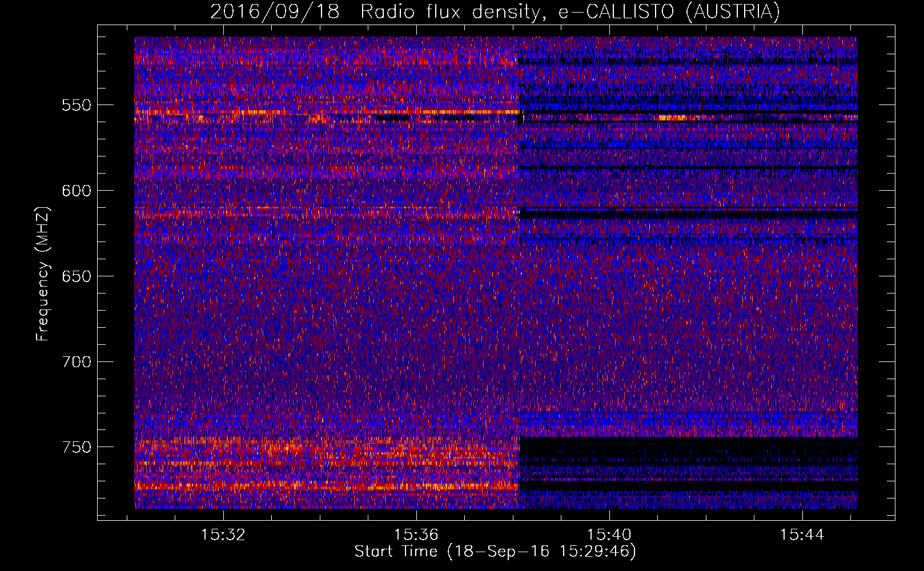Image resolution: width=924 pixels, height=571 pixels.
Task: Select the 750 frequency tick label
Action: click(77, 447)
